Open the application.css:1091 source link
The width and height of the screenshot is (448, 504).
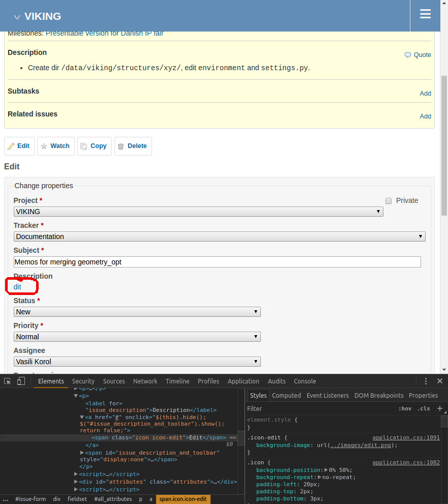click(x=406, y=437)
